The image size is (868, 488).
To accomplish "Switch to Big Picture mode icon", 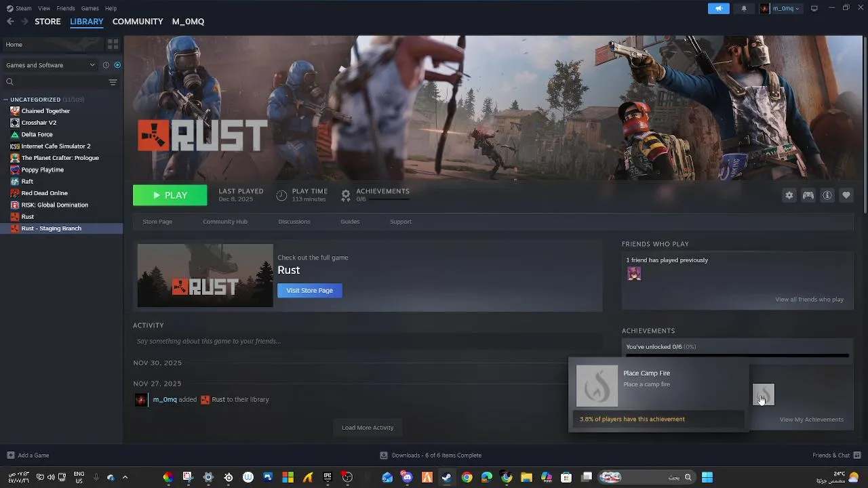I will tap(814, 8).
